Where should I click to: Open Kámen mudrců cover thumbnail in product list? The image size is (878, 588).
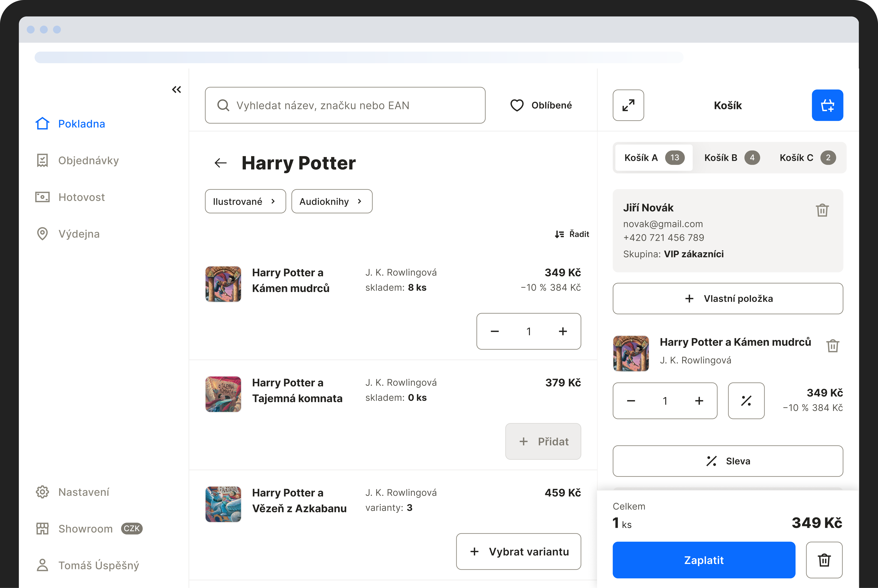click(223, 284)
